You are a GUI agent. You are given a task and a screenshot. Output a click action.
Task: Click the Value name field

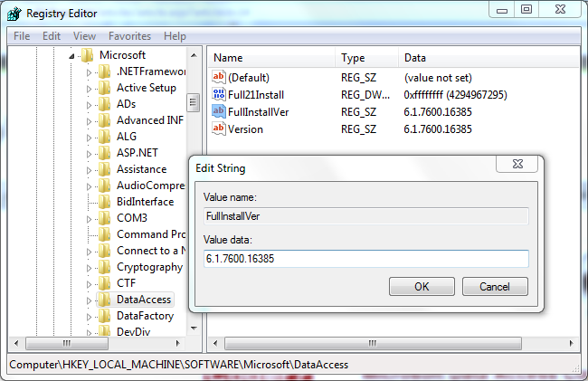pyautogui.click(x=366, y=216)
